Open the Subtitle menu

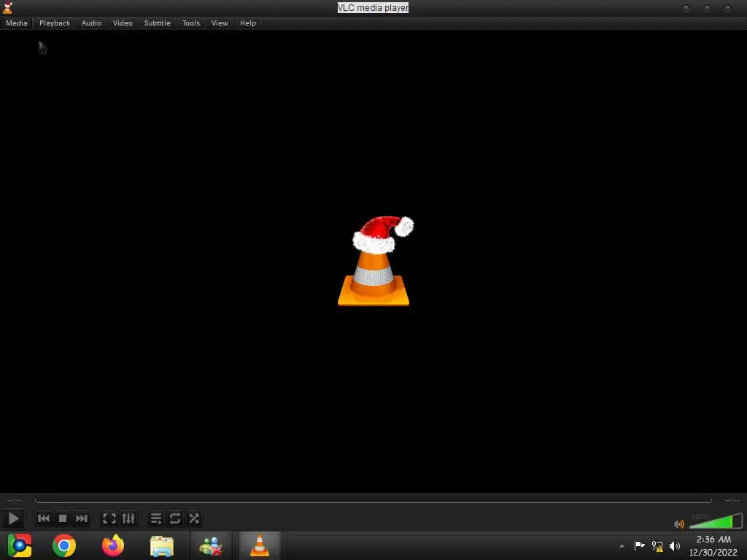pyautogui.click(x=158, y=23)
